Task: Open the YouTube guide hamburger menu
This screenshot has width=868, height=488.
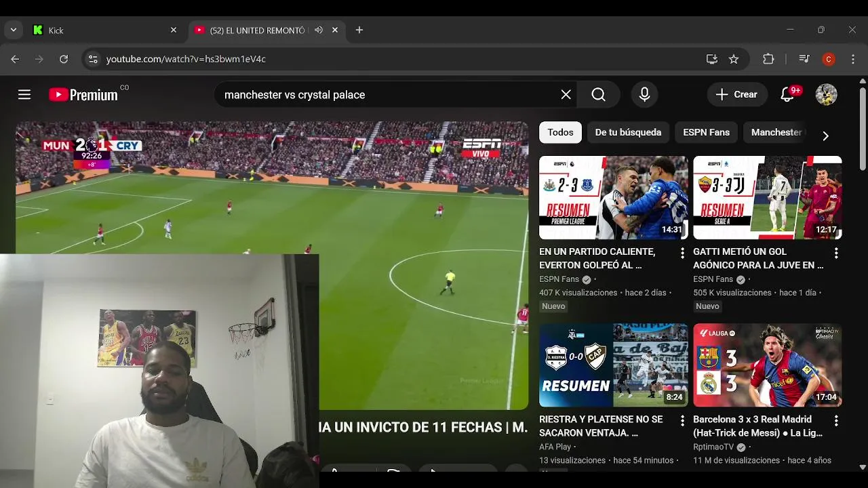Action: (x=24, y=95)
